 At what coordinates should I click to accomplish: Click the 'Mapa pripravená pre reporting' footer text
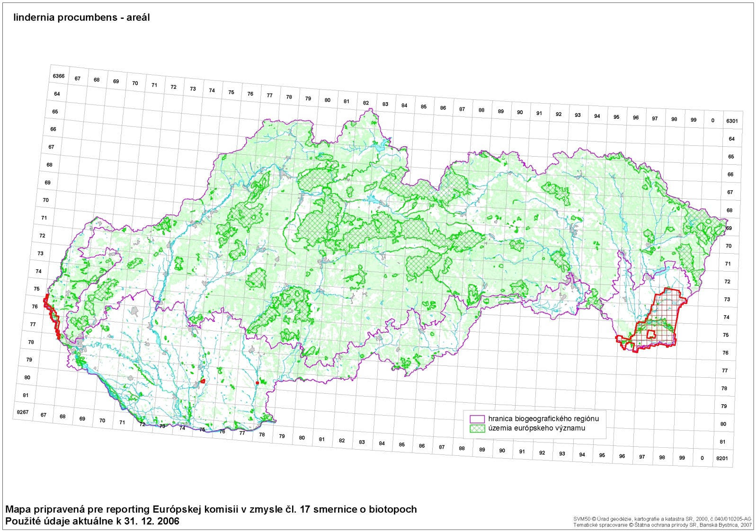coord(211,510)
